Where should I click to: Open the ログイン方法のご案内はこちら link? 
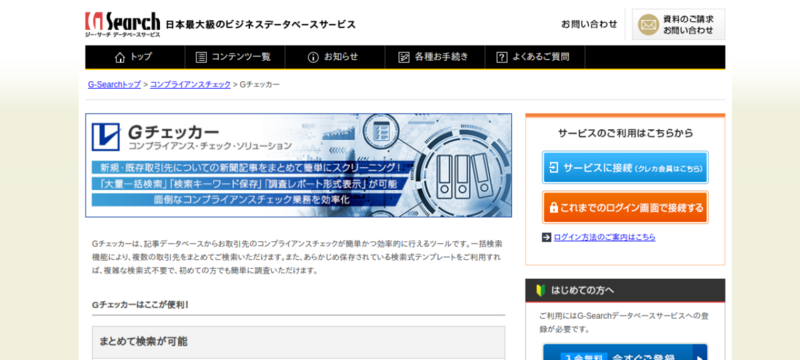pyautogui.click(x=604, y=237)
